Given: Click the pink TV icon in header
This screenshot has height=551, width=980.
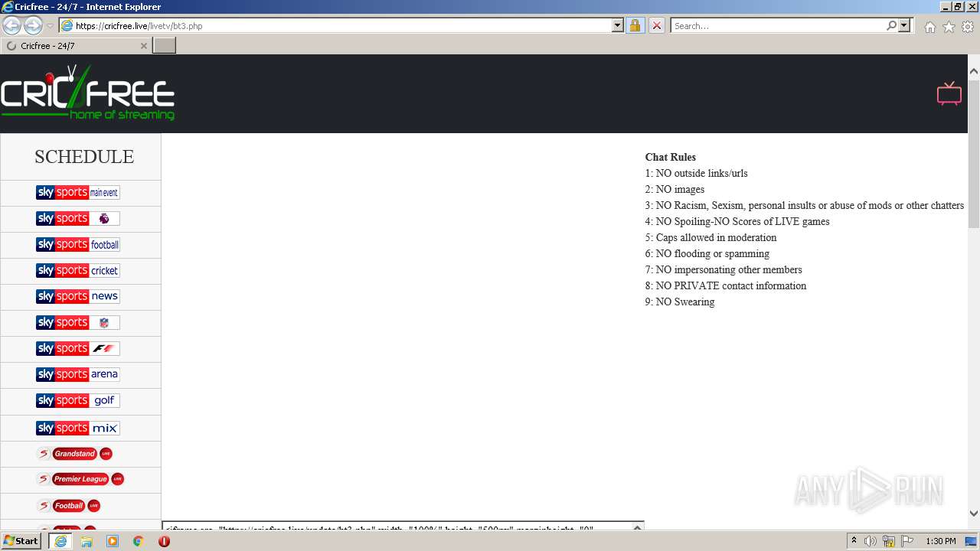Looking at the screenshot, I should [949, 93].
